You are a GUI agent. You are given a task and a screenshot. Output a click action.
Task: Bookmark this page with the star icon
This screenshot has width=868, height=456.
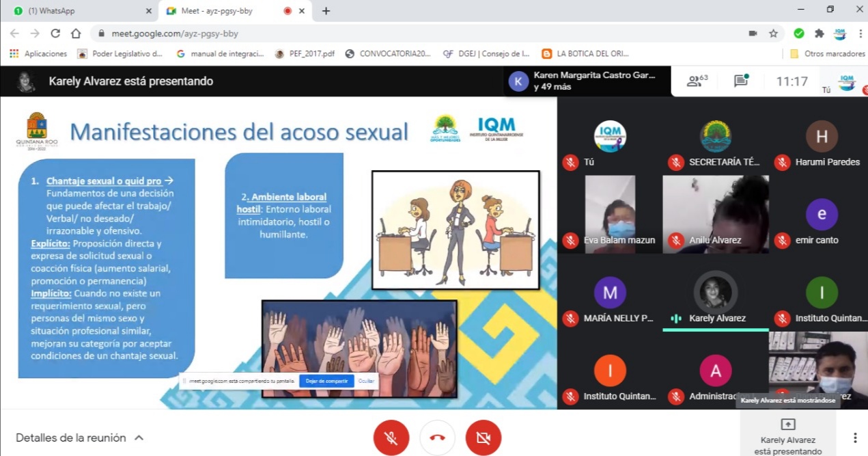pos(773,33)
